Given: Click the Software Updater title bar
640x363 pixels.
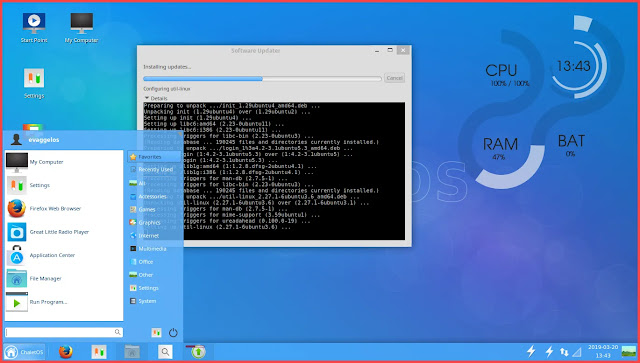Looking at the screenshot, I should click(256, 51).
